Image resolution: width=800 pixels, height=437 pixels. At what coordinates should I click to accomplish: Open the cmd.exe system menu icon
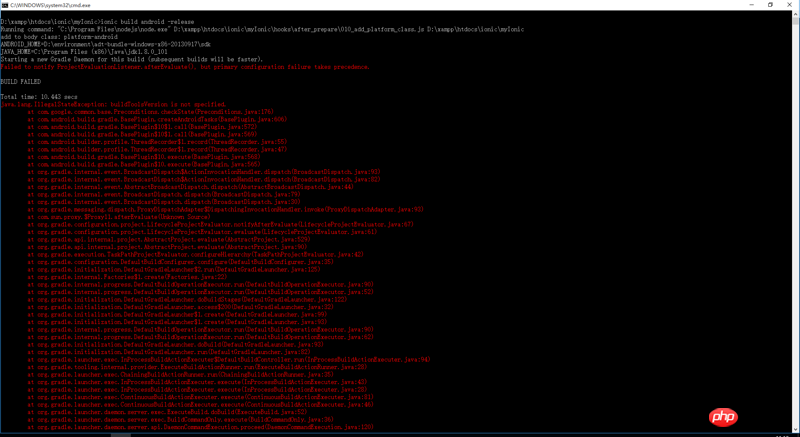pyautogui.click(x=4, y=4)
